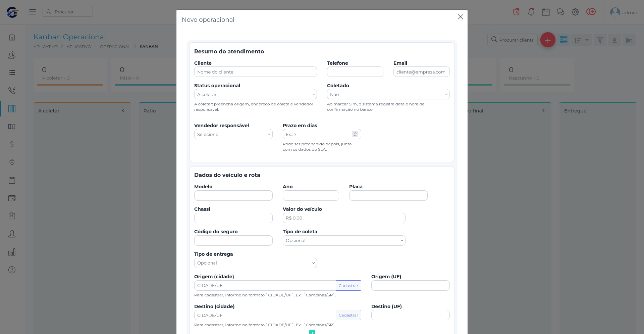Viewport: 644px width, 334px height.
Task: Open the help question mark icon
Action: (x=12, y=270)
